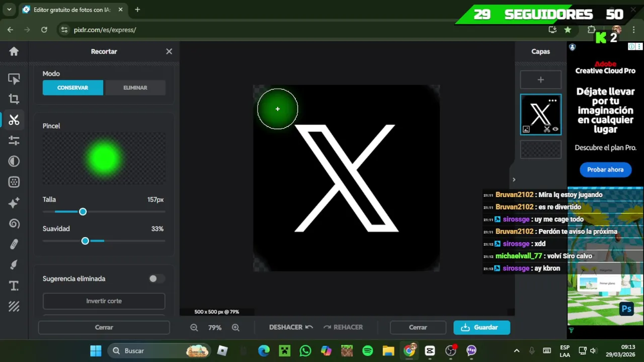Adjust the Talla size slider

tap(83, 212)
